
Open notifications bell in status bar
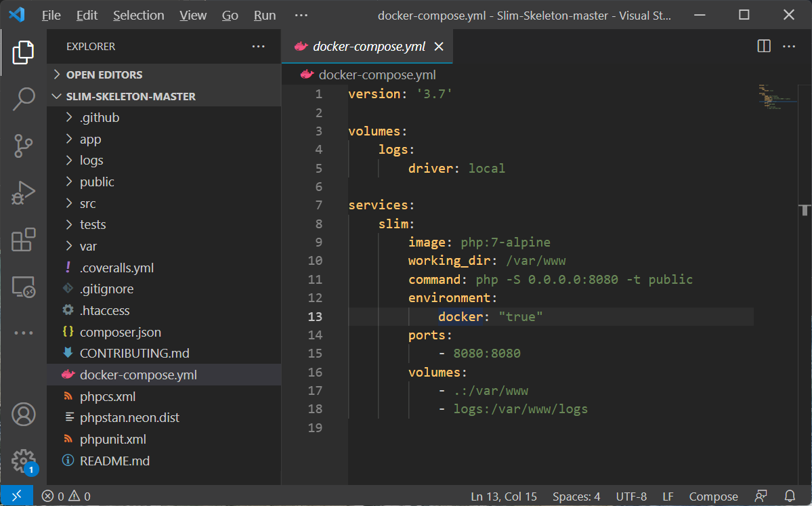click(x=790, y=496)
